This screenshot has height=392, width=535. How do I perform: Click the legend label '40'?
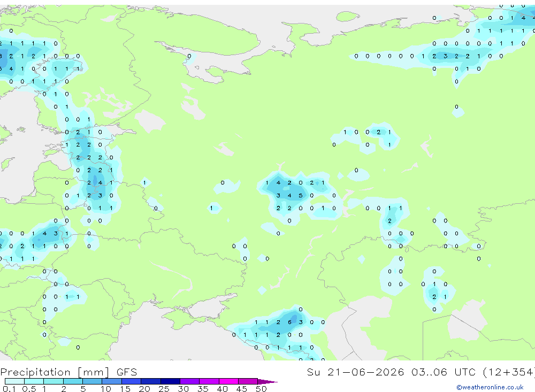coord(222,389)
